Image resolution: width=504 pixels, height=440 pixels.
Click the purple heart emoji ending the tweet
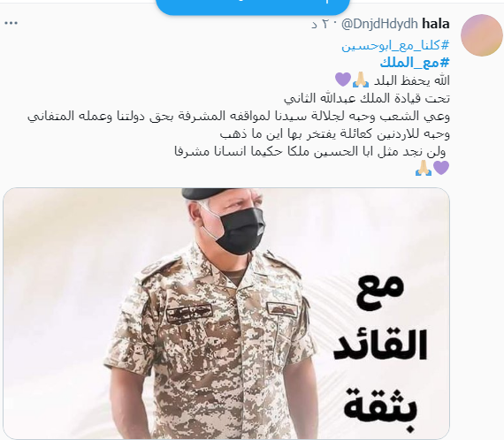point(441,168)
